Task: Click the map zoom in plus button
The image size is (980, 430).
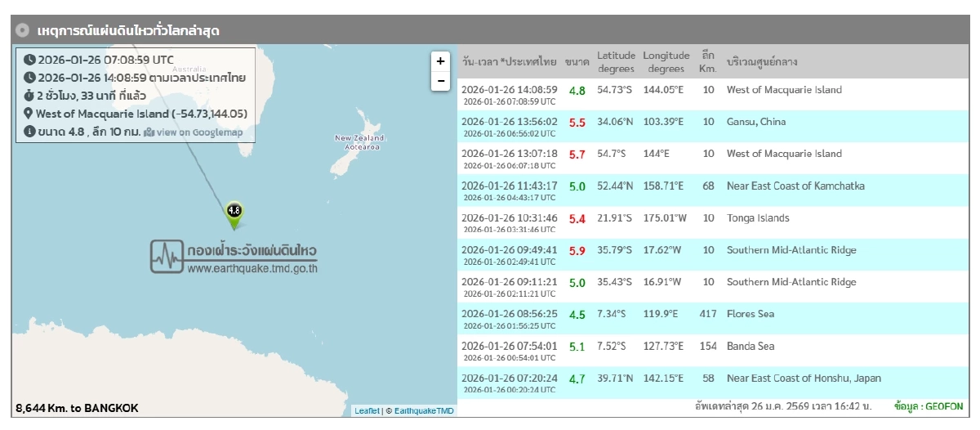Action: [x=440, y=61]
